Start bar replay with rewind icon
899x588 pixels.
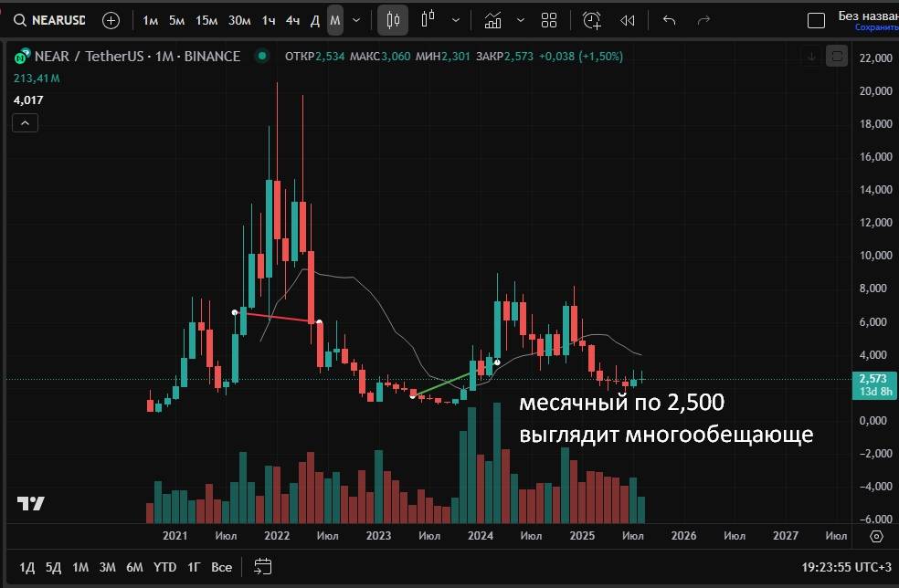pos(628,20)
